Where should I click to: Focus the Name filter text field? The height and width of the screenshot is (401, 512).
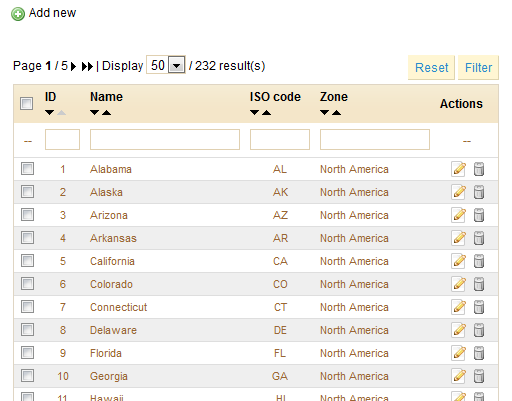click(165, 139)
